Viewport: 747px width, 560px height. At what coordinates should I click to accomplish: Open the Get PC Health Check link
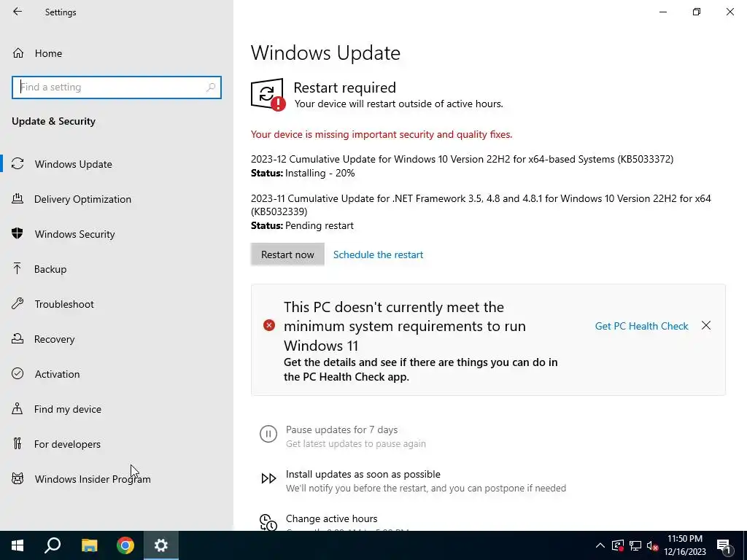tap(641, 326)
